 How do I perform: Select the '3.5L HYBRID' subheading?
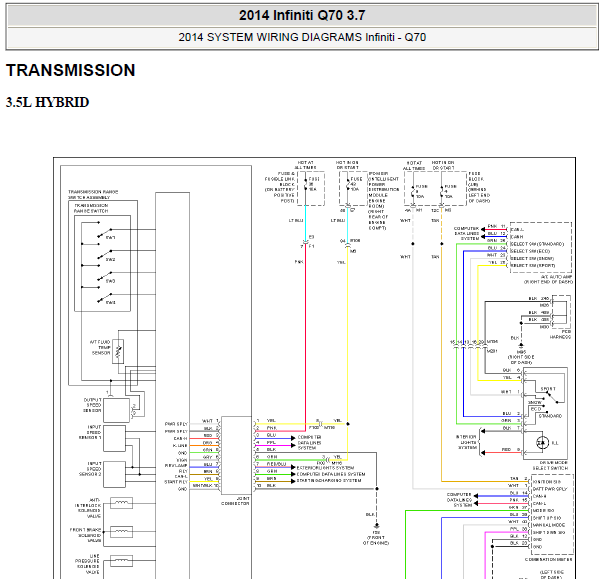47,102
